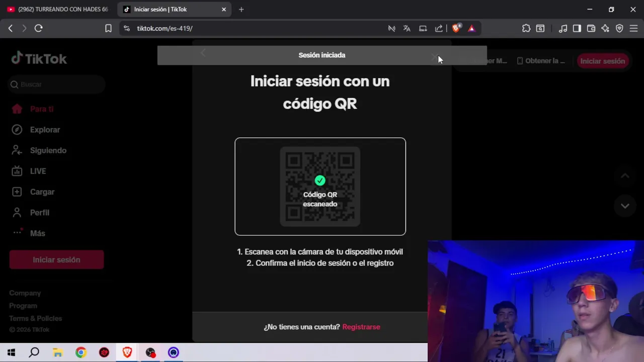644x362 pixels.
Task: Click the text "Código QR escaneado"
Action: pos(320,200)
